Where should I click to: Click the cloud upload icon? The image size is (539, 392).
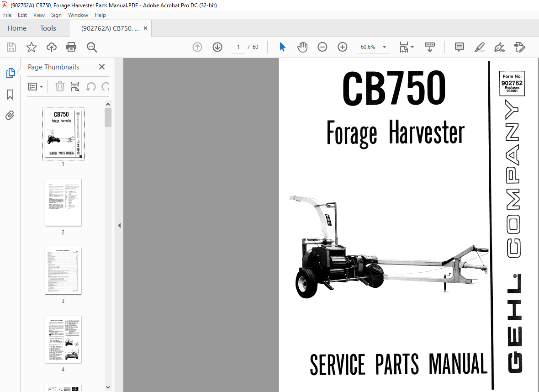(52, 47)
